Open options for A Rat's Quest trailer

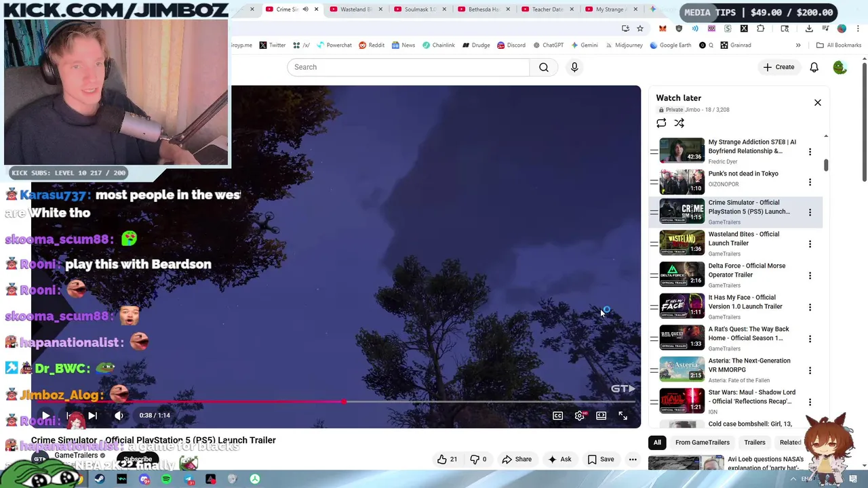(810, 339)
